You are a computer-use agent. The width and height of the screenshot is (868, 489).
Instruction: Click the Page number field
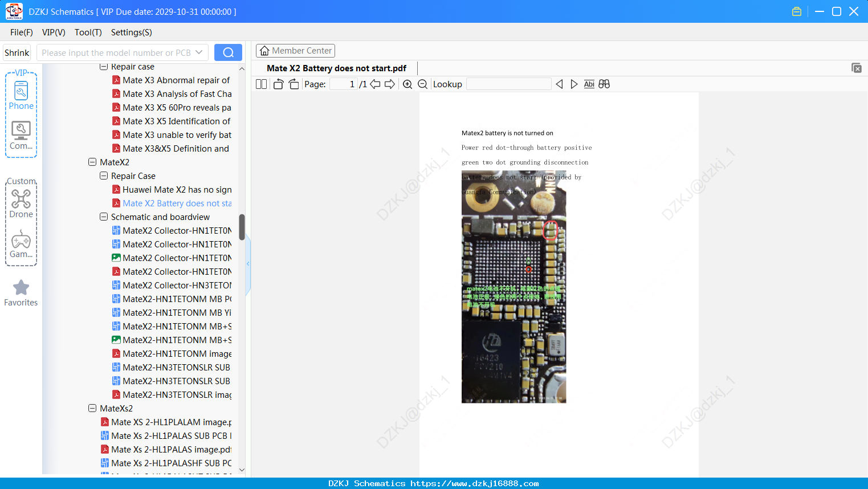click(344, 84)
